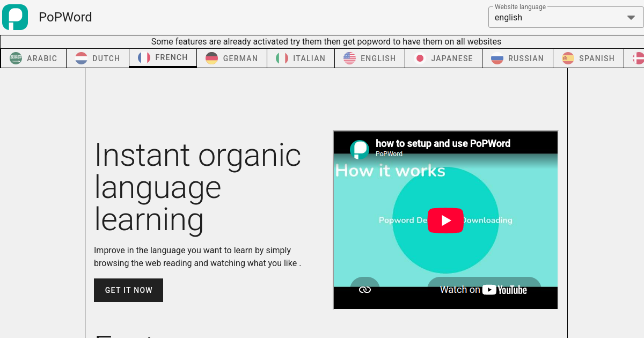Click the English (US) flag icon
Image resolution: width=644 pixels, height=338 pixels.
tap(349, 58)
